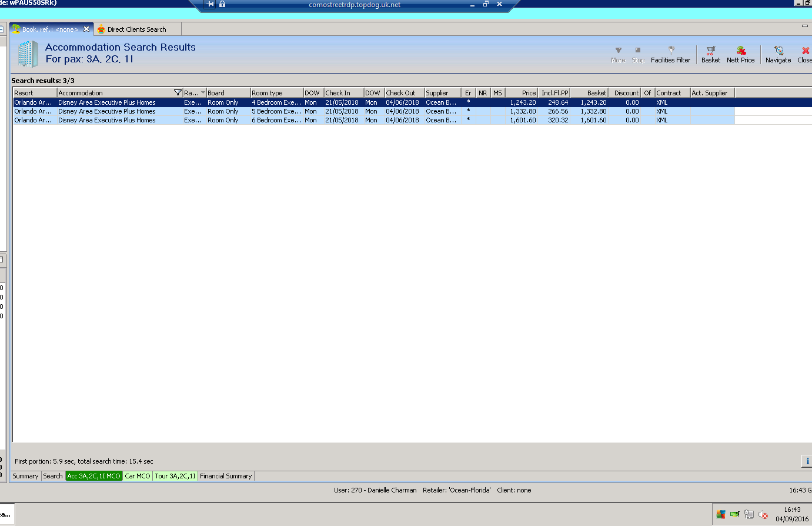812x526 pixels.
Task: Show Nett Price via the toolbar
Action: (x=740, y=55)
